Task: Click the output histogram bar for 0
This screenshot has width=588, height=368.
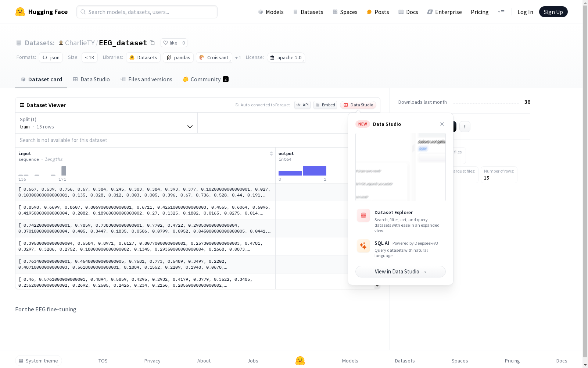Action: coord(290,173)
